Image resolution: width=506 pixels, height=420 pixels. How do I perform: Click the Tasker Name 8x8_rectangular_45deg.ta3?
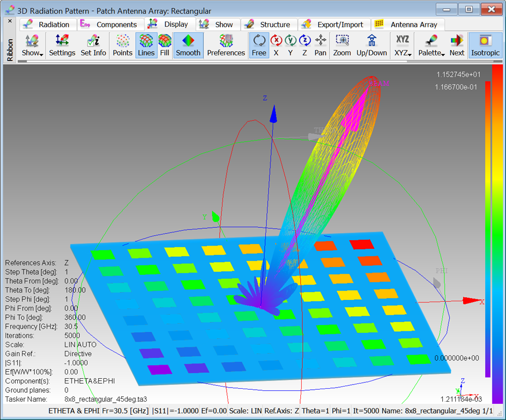pyautogui.click(x=105, y=399)
